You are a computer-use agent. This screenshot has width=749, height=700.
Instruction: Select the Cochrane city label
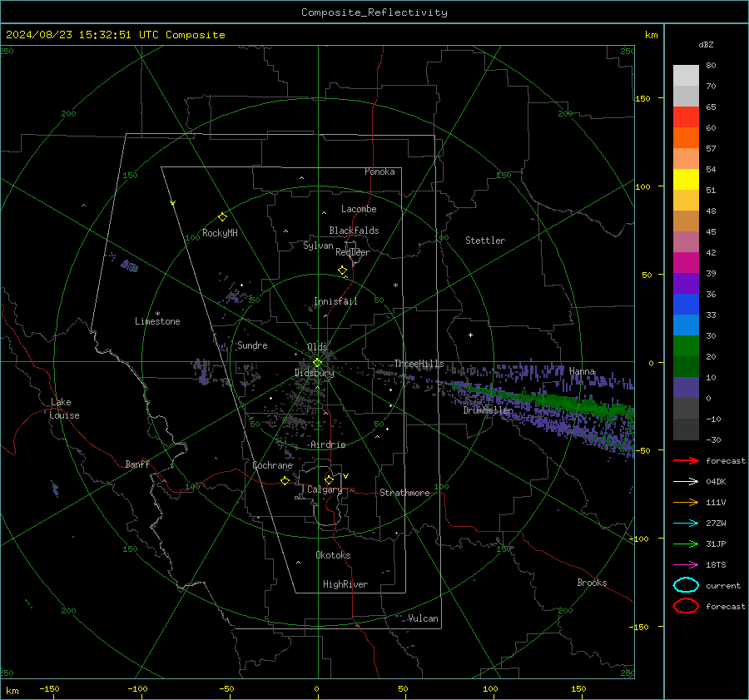coord(272,465)
